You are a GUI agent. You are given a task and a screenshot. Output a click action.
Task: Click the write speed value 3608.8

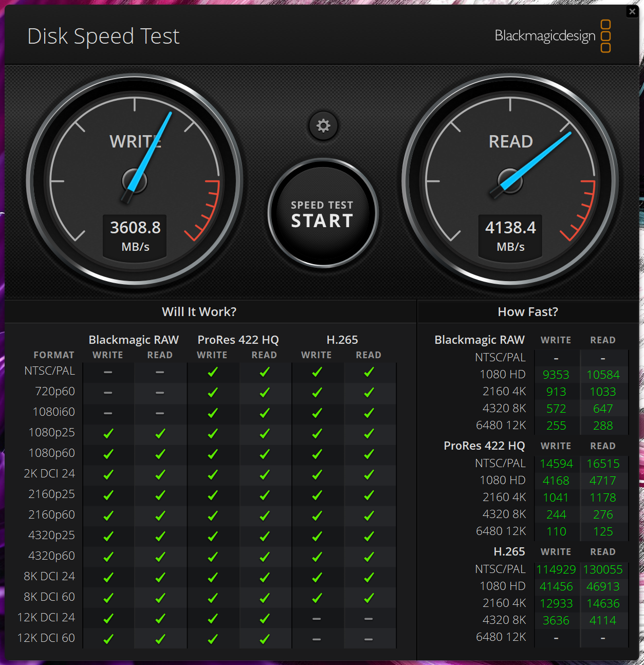(x=135, y=227)
